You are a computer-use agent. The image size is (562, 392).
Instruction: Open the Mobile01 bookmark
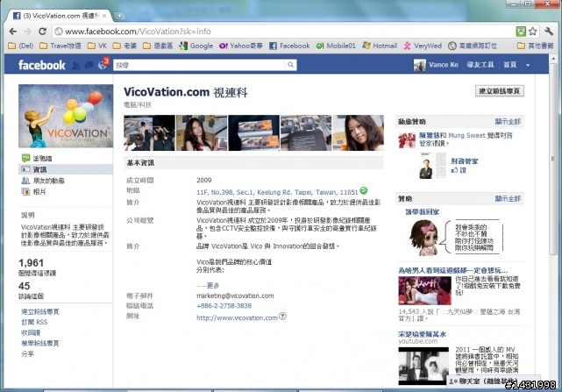point(336,46)
